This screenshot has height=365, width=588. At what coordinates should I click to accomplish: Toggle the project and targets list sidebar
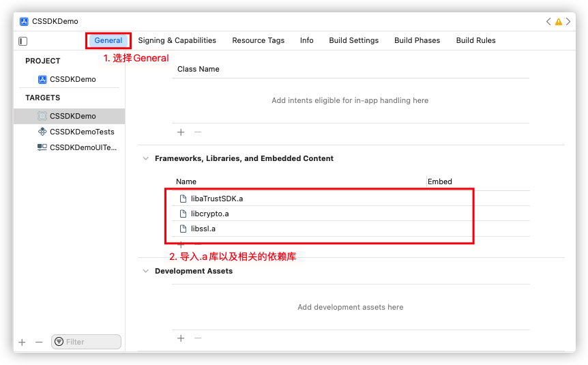(23, 41)
